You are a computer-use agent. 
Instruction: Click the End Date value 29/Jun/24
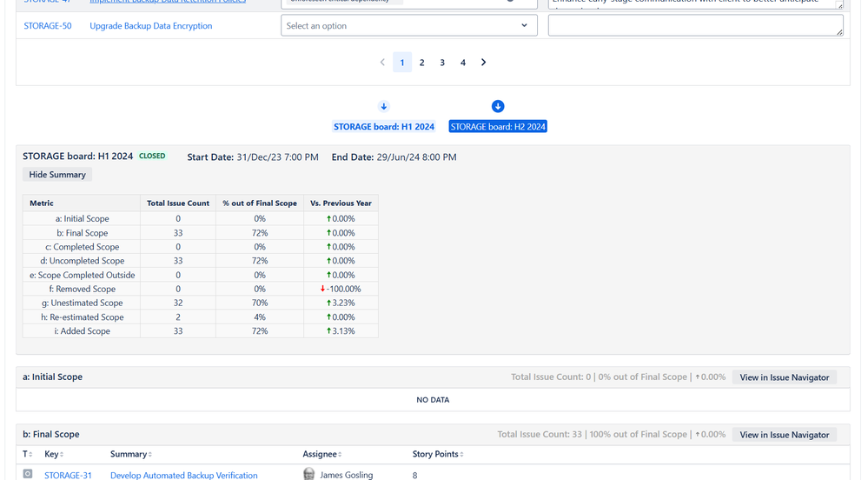416,157
